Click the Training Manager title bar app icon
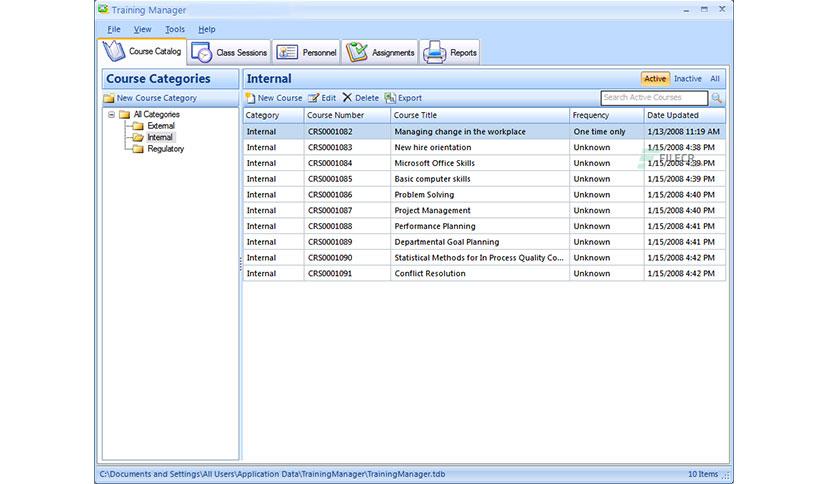This screenshot has width=836, height=484. coord(103,10)
